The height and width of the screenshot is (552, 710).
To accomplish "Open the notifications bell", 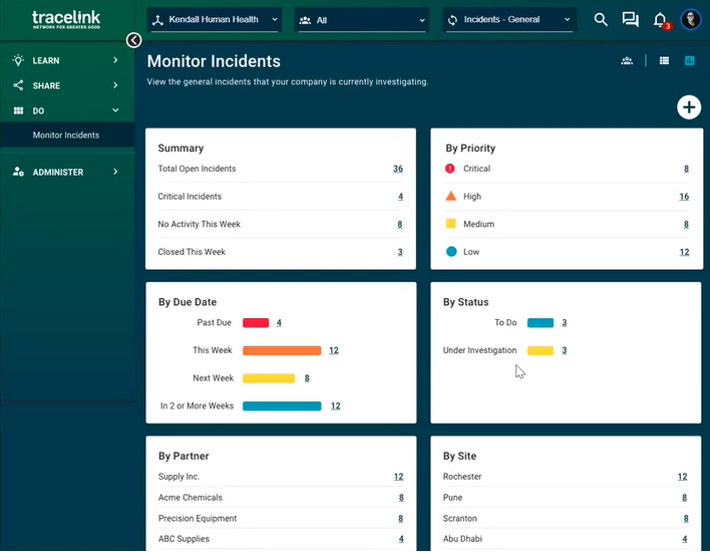I will click(660, 20).
